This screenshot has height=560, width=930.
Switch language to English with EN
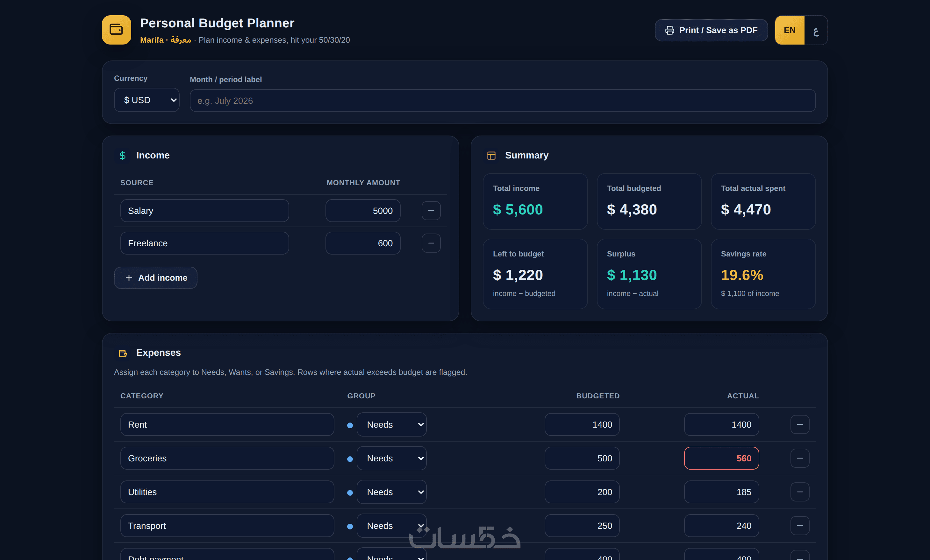[x=790, y=30]
